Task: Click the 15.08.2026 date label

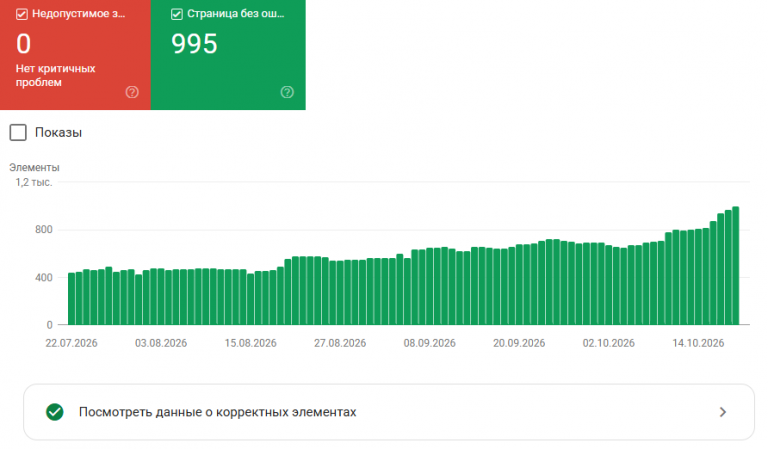Action: (251, 343)
